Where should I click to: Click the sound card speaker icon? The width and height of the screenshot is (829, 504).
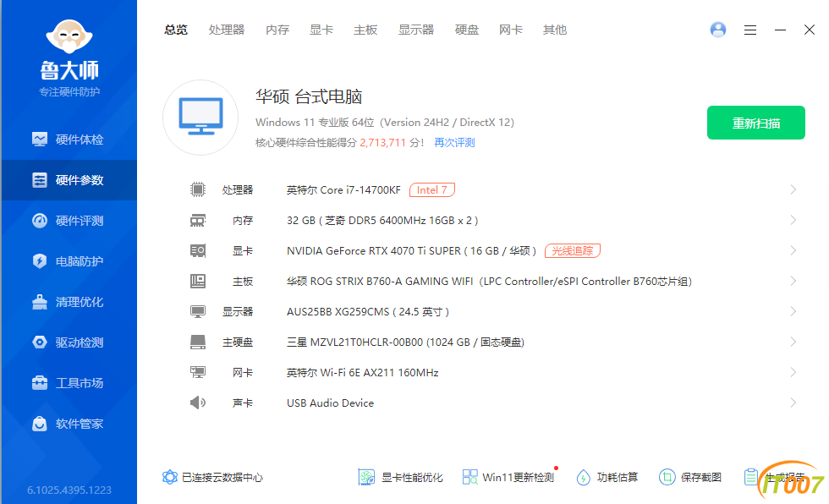point(198,403)
